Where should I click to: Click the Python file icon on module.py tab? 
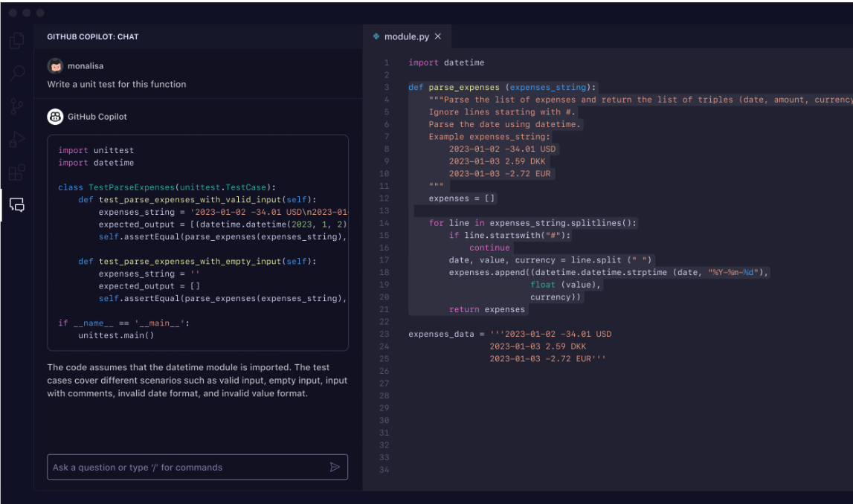point(376,36)
